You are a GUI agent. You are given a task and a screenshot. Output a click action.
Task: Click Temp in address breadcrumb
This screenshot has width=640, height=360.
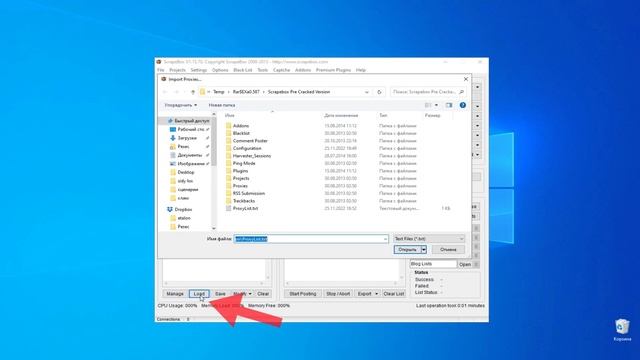219,92
